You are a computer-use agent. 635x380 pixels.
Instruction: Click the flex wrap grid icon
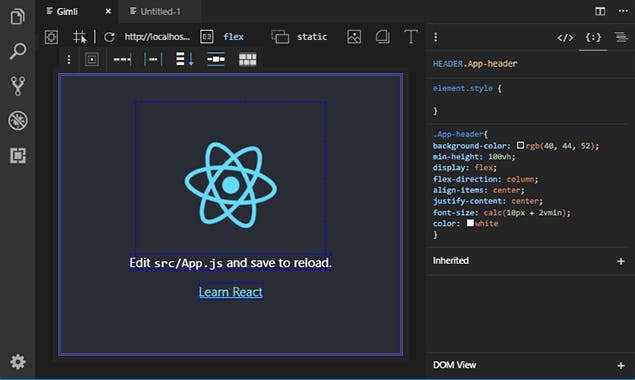coord(247,60)
